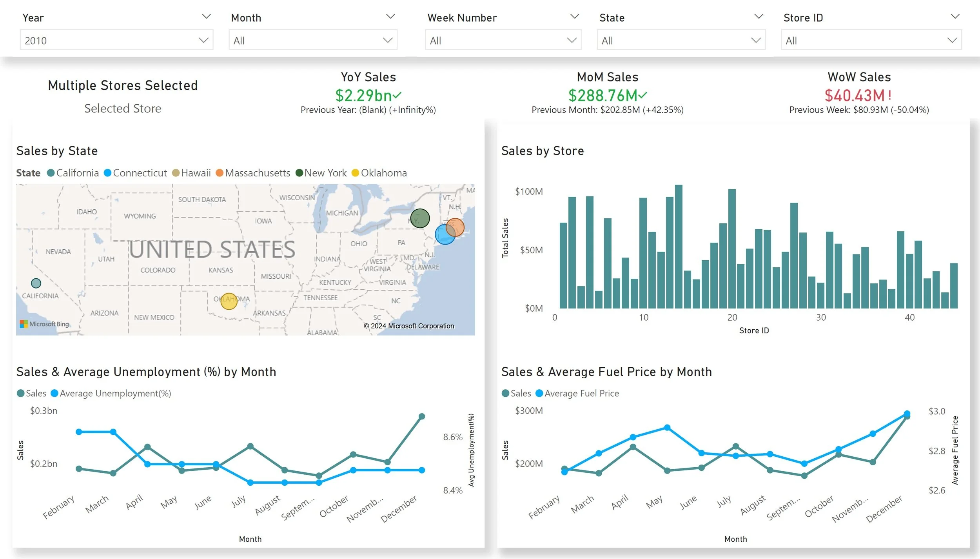Open the State All dropdown box
Image resolution: width=980 pixels, height=559 pixels.
681,40
